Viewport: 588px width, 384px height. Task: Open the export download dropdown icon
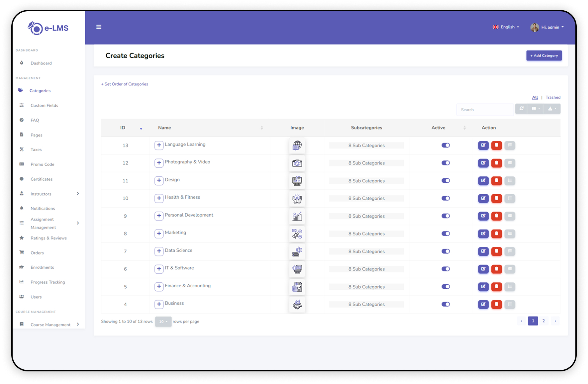552,109
